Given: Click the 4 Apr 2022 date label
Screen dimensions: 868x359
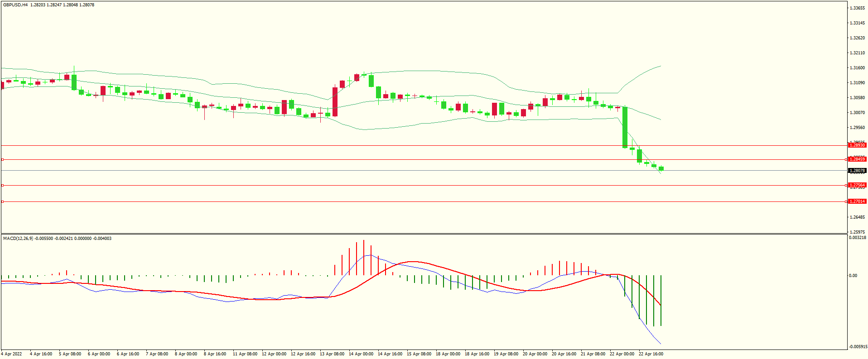Looking at the screenshot, I should click(11, 354).
